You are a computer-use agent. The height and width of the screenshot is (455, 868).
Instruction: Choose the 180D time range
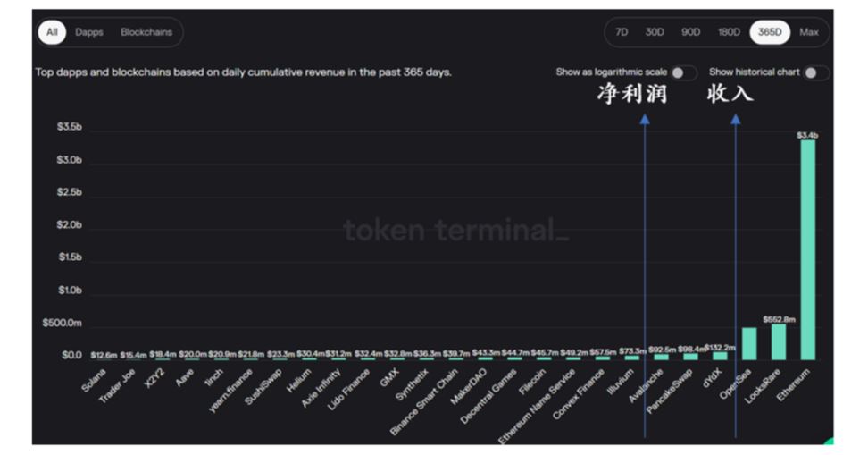point(729,32)
